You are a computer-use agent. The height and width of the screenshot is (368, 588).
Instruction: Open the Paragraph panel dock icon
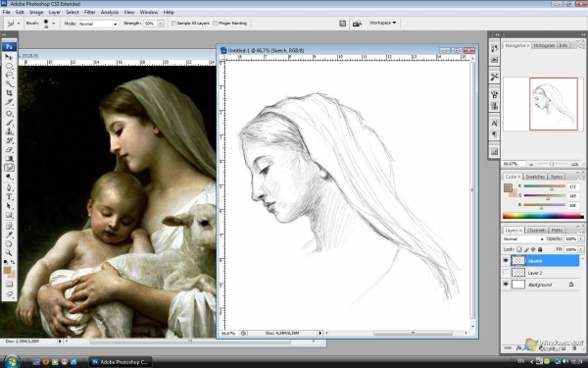(x=494, y=134)
